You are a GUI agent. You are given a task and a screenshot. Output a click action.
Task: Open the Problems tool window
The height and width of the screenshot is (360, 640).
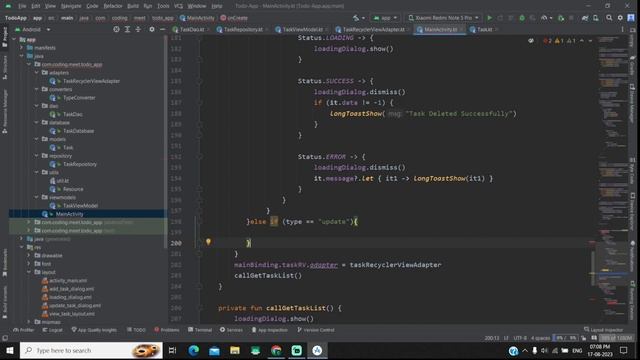tap(167, 330)
